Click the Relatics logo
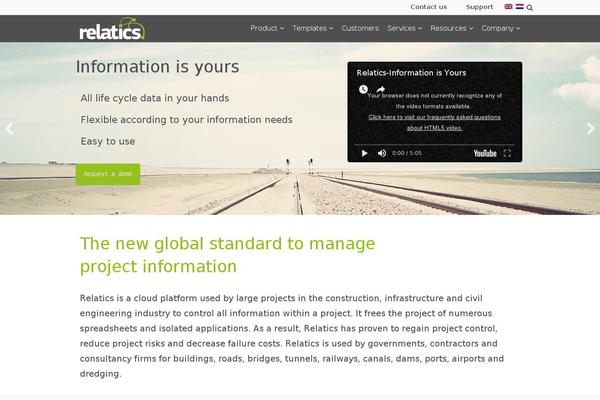The width and height of the screenshot is (600, 400). click(x=112, y=28)
